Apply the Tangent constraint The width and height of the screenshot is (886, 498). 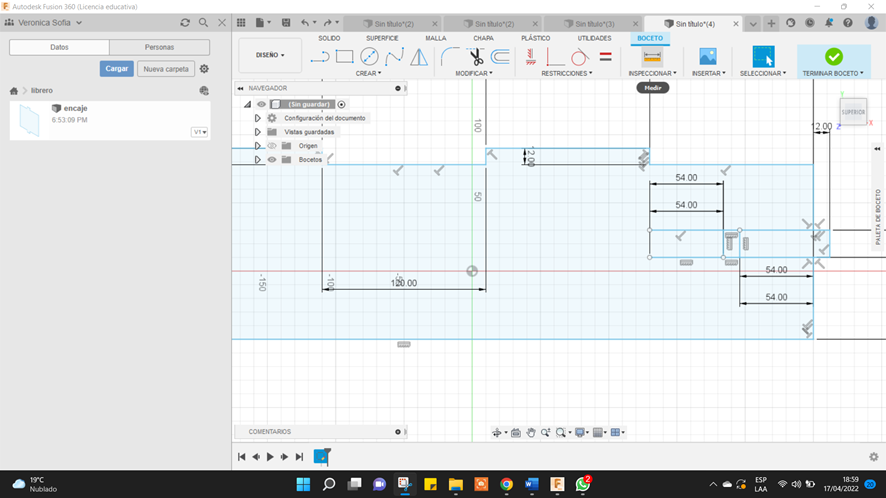pos(579,57)
